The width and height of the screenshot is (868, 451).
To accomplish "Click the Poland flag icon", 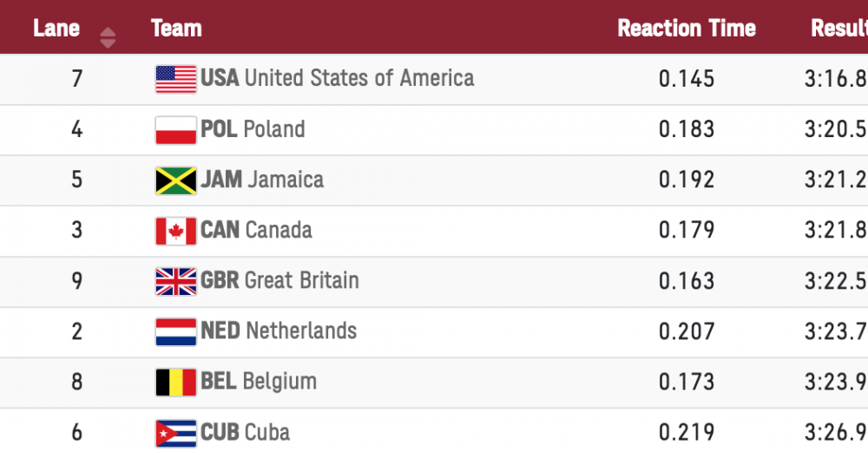I will (x=175, y=130).
